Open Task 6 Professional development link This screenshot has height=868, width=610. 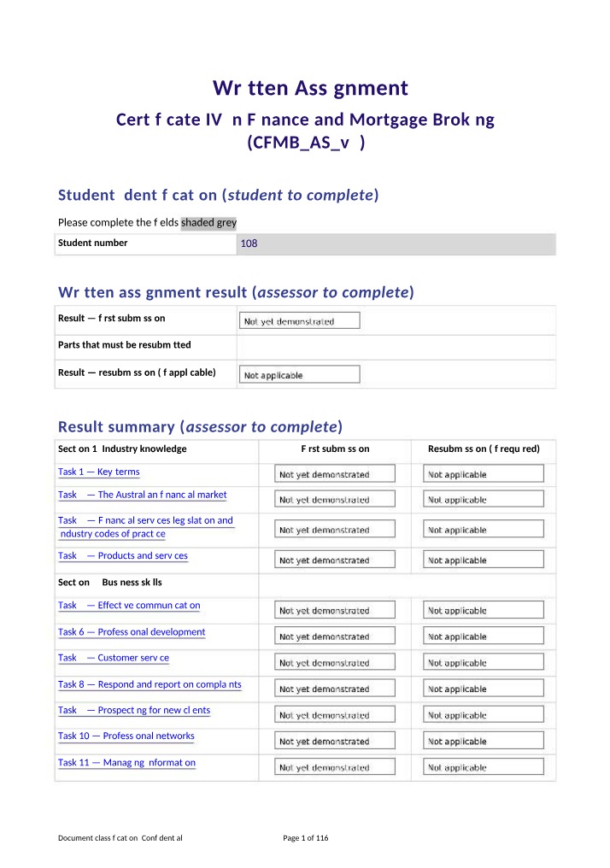(132, 631)
